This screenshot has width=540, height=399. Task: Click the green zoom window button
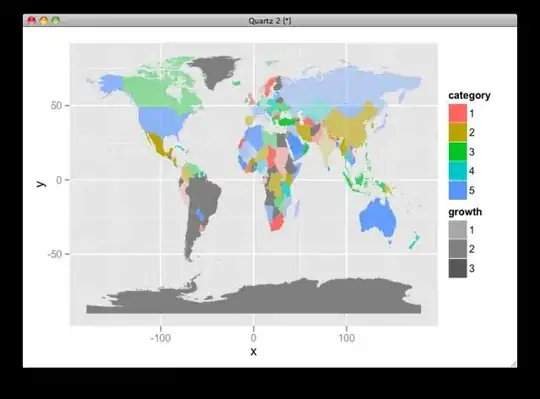pyautogui.click(x=55, y=21)
